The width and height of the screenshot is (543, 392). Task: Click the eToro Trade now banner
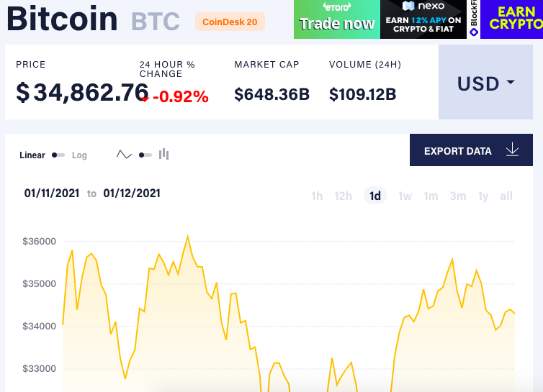pos(337,19)
